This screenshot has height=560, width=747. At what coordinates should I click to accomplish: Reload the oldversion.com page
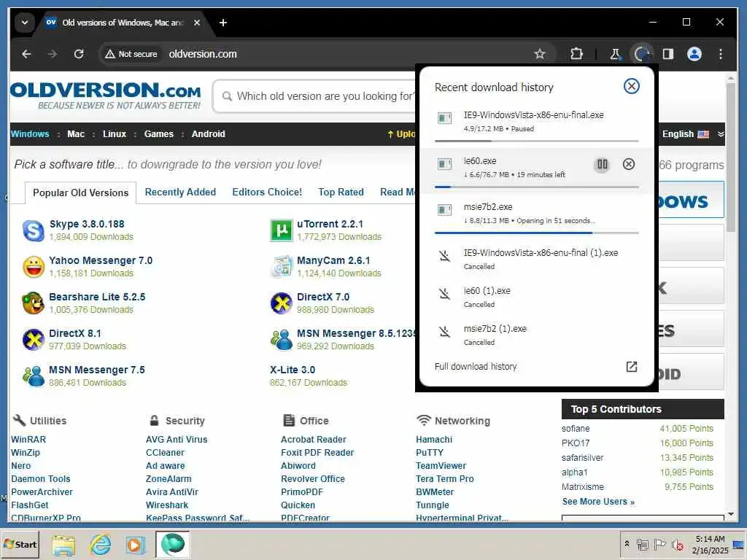point(79,54)
